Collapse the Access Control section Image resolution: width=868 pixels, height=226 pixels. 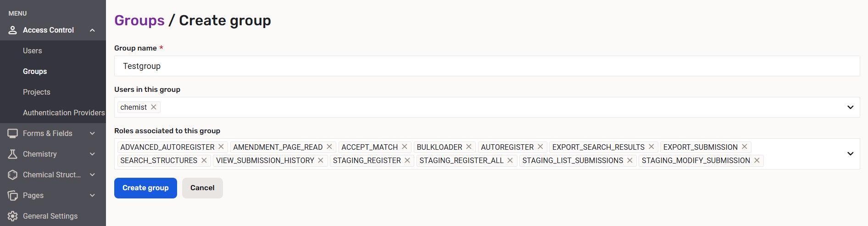tap(92, 30)
